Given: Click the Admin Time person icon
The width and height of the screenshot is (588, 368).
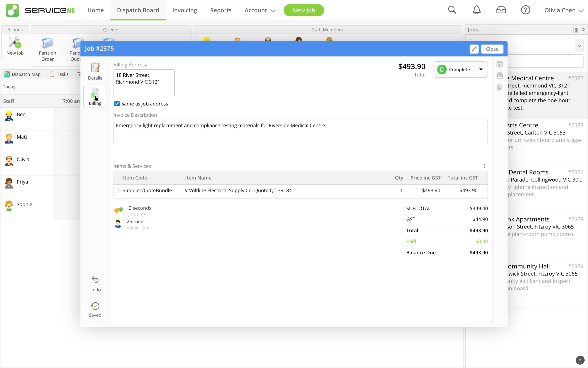Looking at the screenshot, I should 118,224.
